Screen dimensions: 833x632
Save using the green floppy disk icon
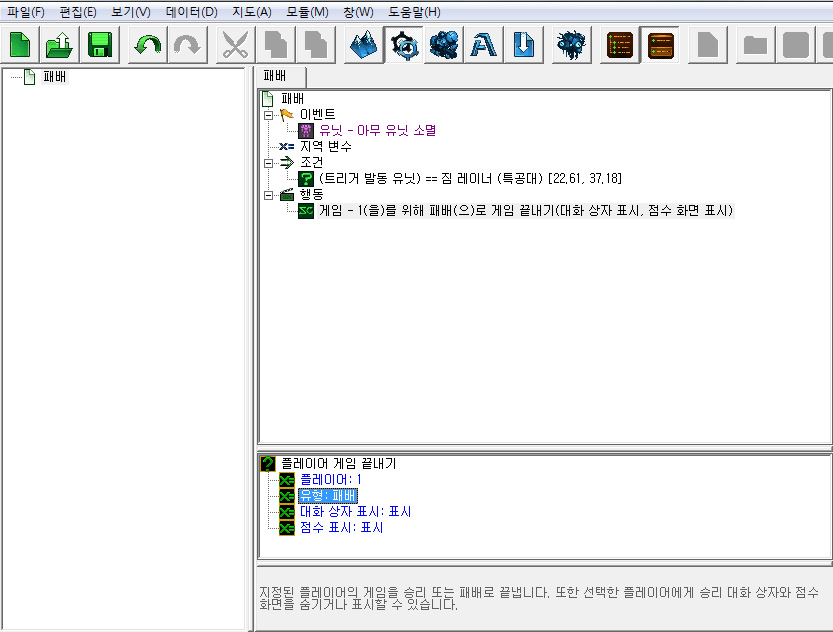coord(99,45)
